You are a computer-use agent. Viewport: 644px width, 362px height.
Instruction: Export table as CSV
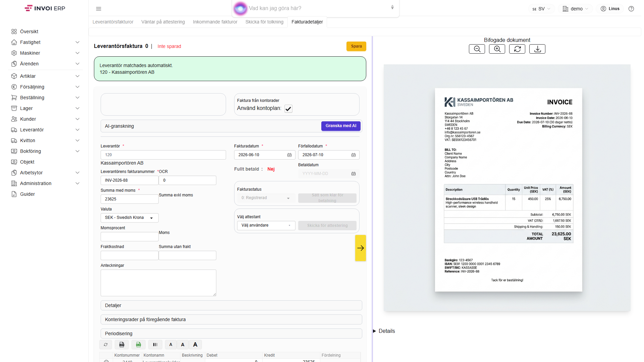tap(122, 345)
